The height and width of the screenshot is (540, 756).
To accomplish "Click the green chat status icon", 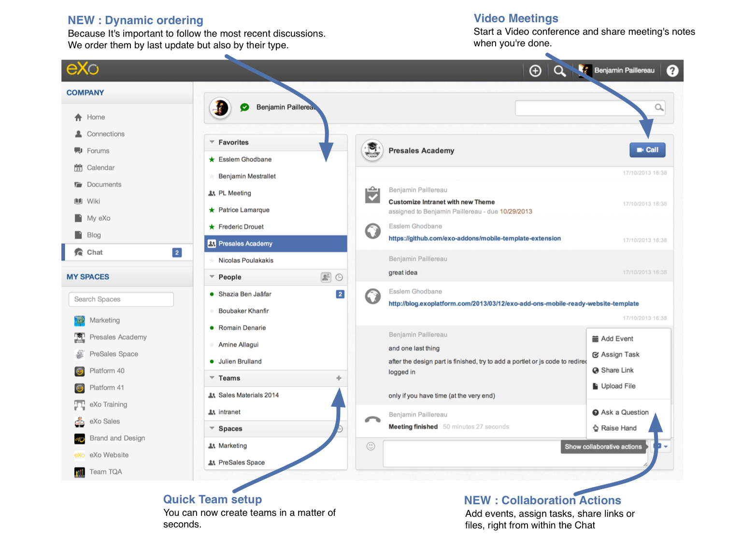I will [x=245, y=107].
